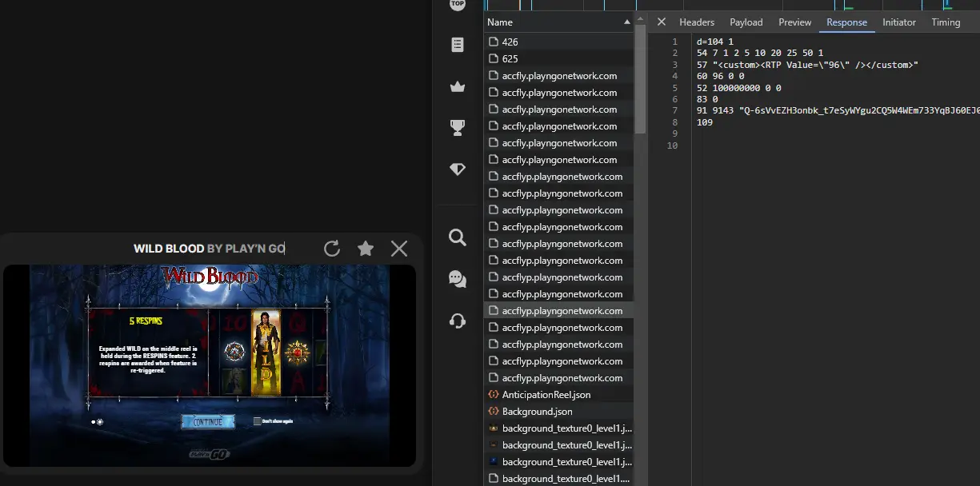The width and height of the screenshot is (980, 486).
Task: Tick the "Don't show again" checkbox
Action: tap(257, 421)
